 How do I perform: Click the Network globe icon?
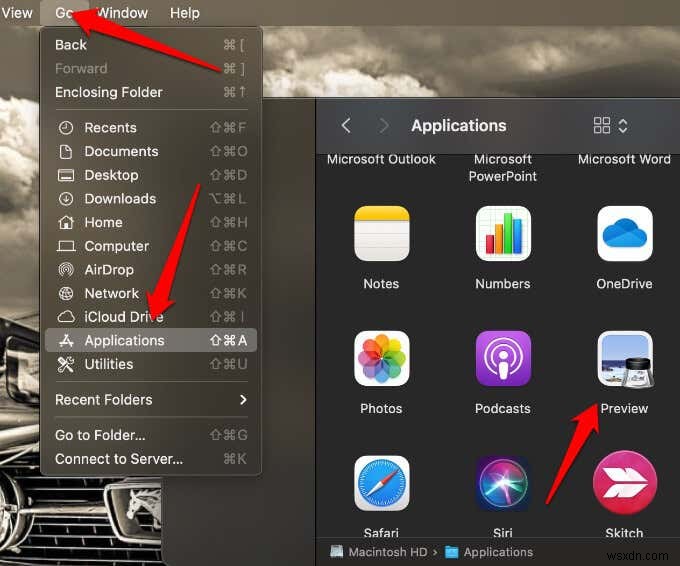[66, 294]
